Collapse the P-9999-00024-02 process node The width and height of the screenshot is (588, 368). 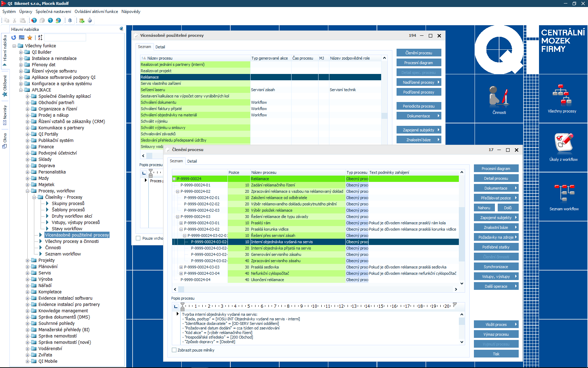[177, 192]
